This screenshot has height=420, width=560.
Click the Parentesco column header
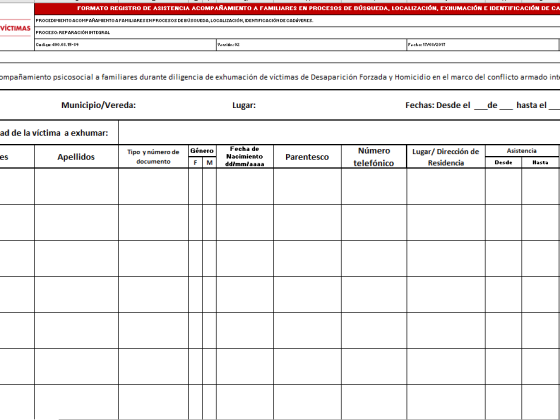(x=307, y=157)
